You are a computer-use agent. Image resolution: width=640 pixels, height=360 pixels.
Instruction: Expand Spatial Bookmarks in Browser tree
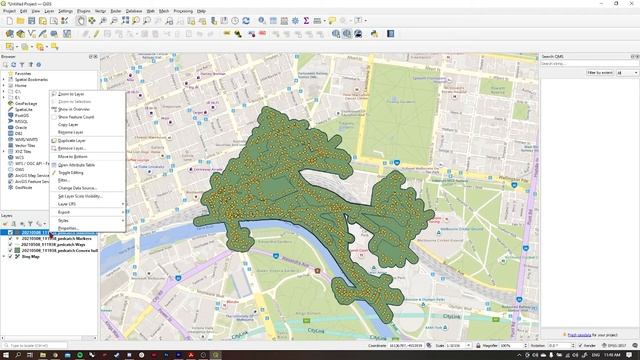[4, 80]
